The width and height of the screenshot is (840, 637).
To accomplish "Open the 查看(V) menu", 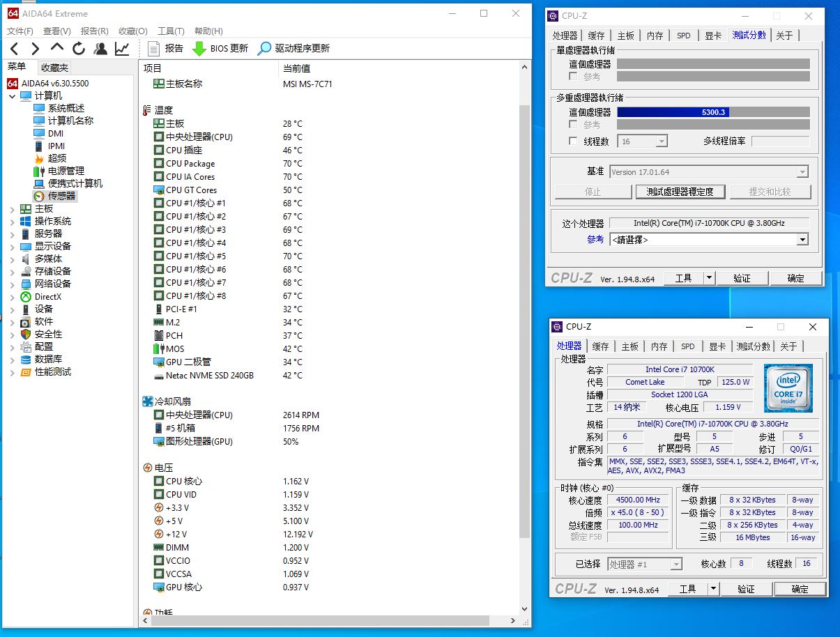I will (57, 31).
